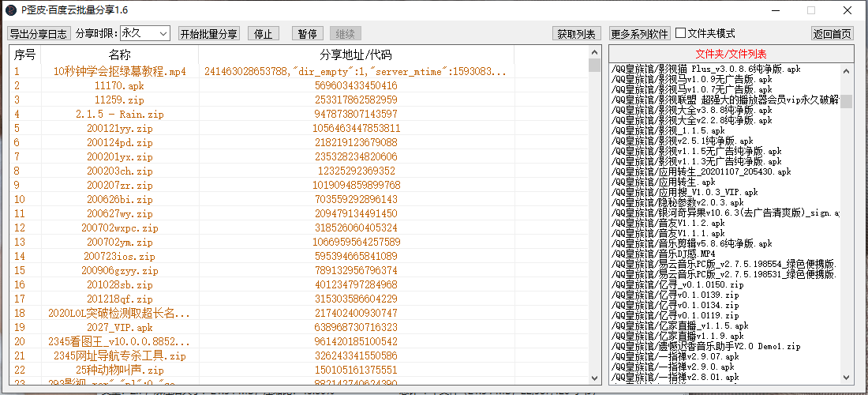Click share code 947873807143597
The image size is (868, 395).
[356, 114]
